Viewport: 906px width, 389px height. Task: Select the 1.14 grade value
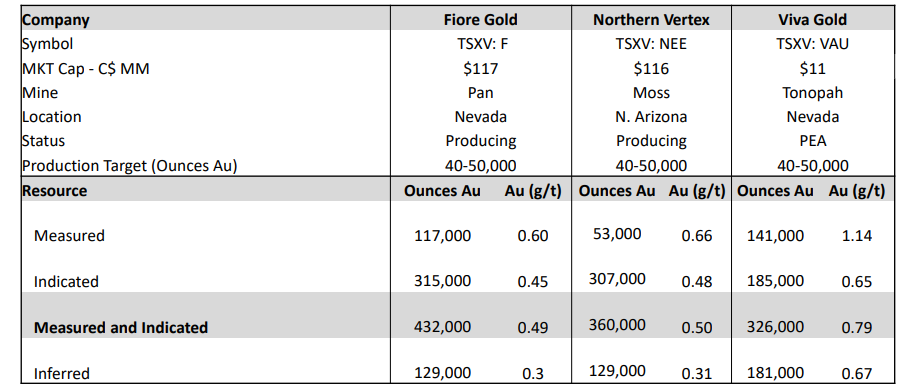(857, 236)
